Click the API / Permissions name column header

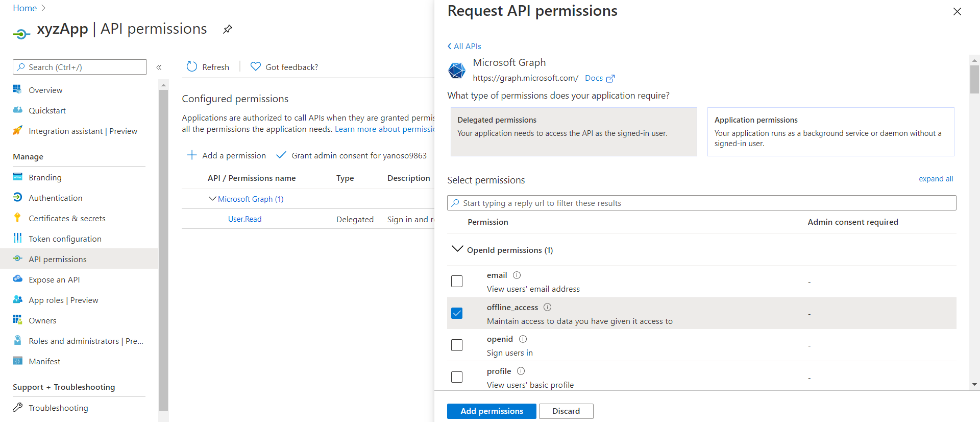tap(252, 178)
